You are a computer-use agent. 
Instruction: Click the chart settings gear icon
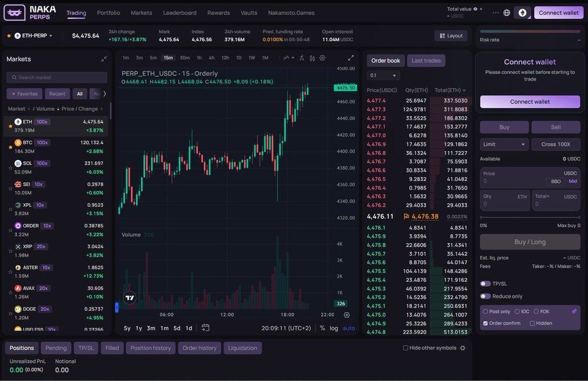(x=322, y=58)
